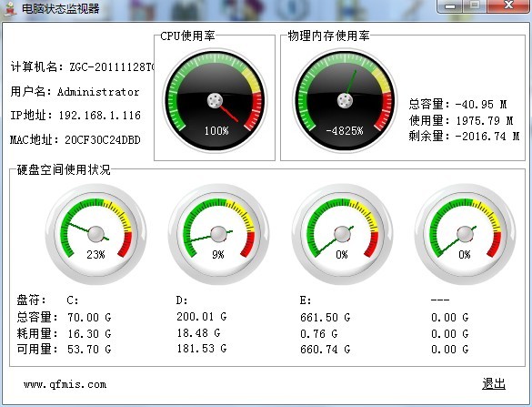This screenshot has width=532, height=407.
Task: Click the MAC address 20CF30C24DBD value
Action: pyautogui.click(x=103, y=140)
